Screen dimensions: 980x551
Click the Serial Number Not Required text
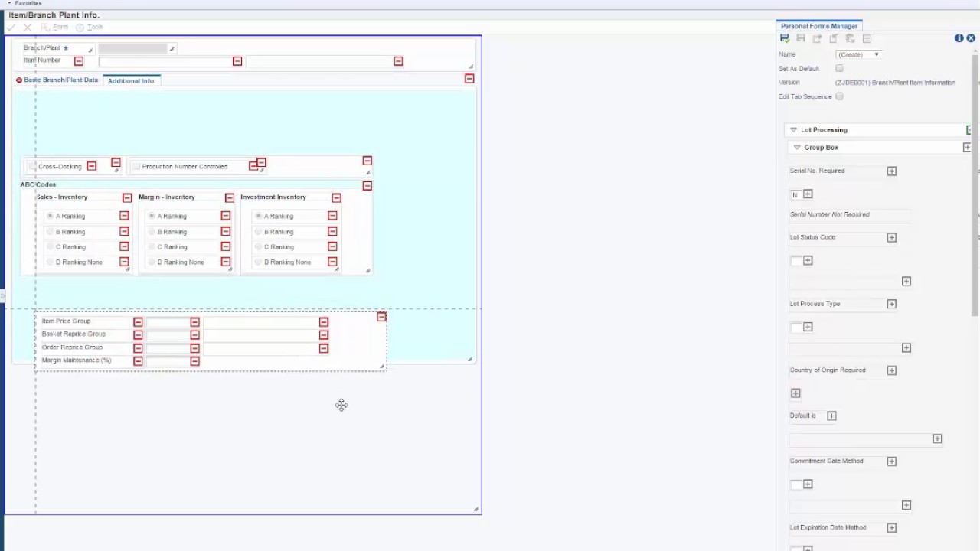[x=829, y=214]
